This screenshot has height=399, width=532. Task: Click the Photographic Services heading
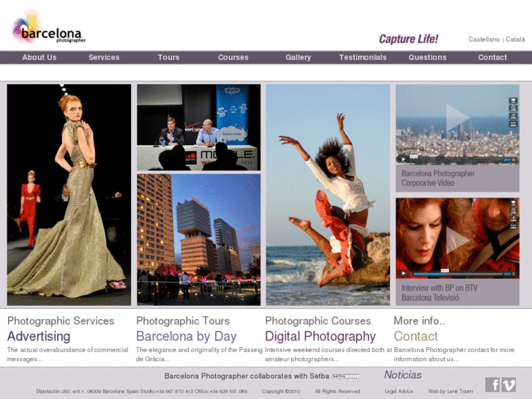[x=61, y=321]
